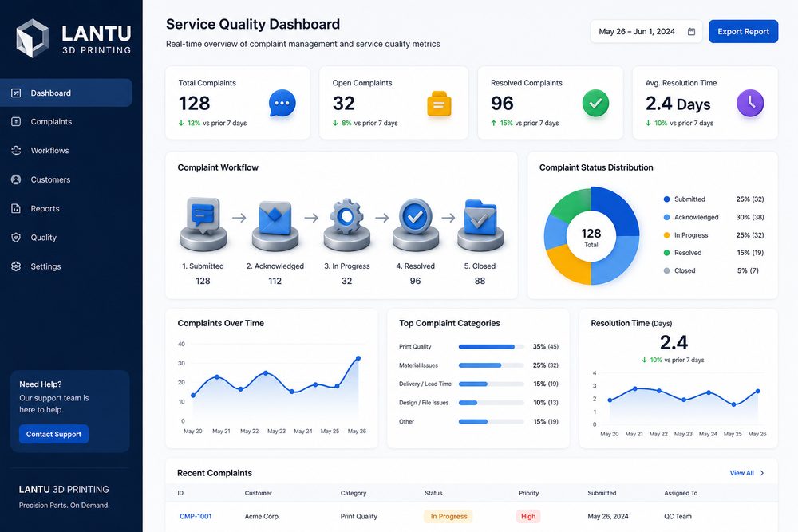Click the 2.4 Days resolution time value
798x532 pixels.
click(678, 104)
